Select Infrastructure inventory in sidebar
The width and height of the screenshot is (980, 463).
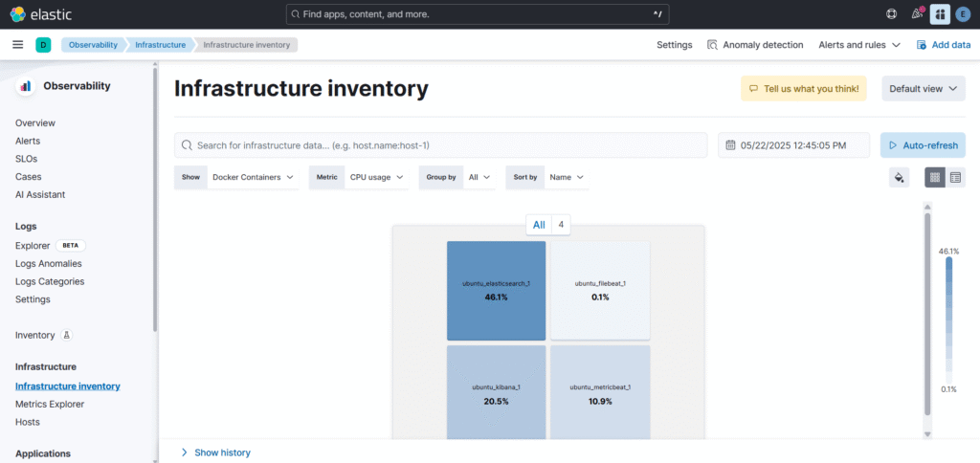coord(68,386)
